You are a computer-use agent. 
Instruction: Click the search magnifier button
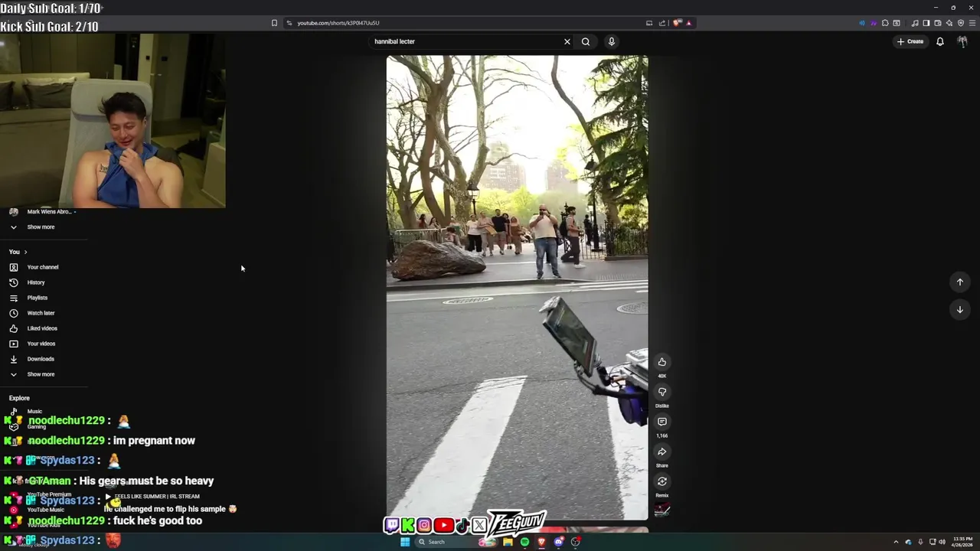[586, 41]
